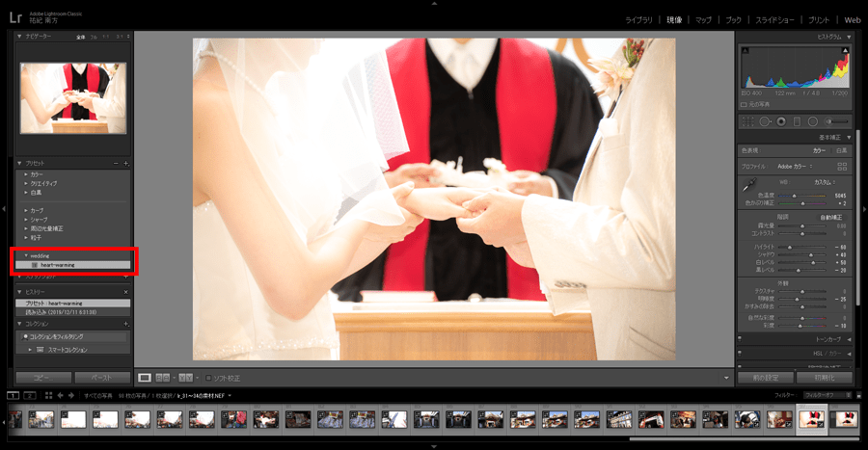Viewport: 868px width, 450px height.
Task: Select the 読み込み history step
Action: (72, 312)
